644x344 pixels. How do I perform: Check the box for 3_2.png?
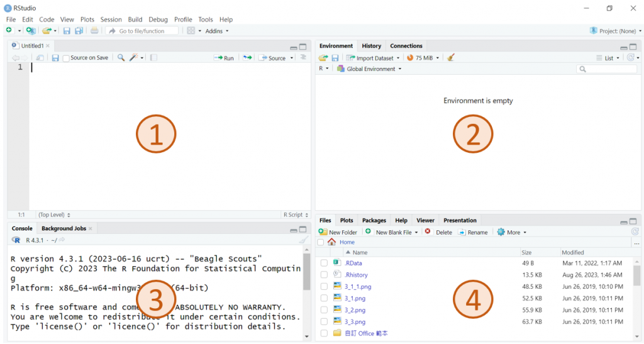[x=324, y=310]
